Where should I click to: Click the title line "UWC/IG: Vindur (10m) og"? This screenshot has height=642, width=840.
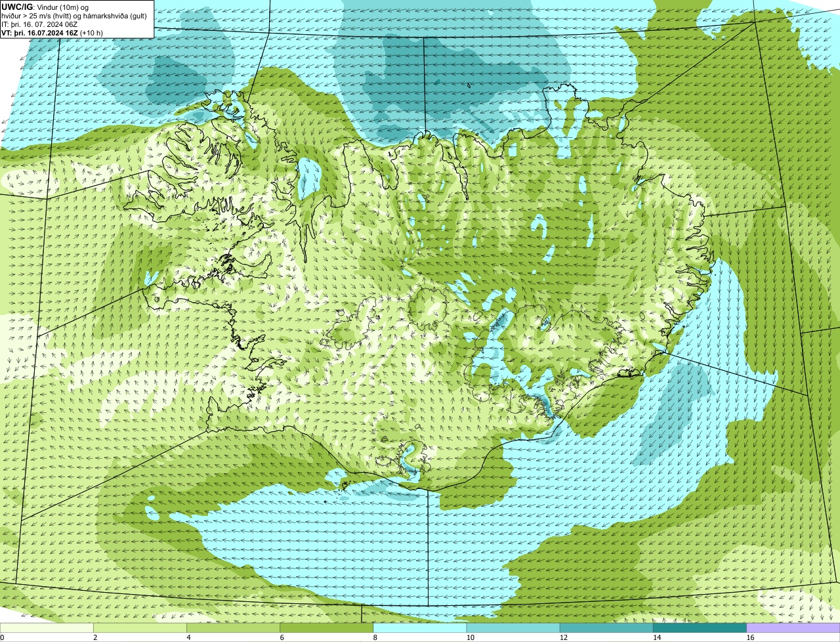pyautogui.click(x=45, y=7)
